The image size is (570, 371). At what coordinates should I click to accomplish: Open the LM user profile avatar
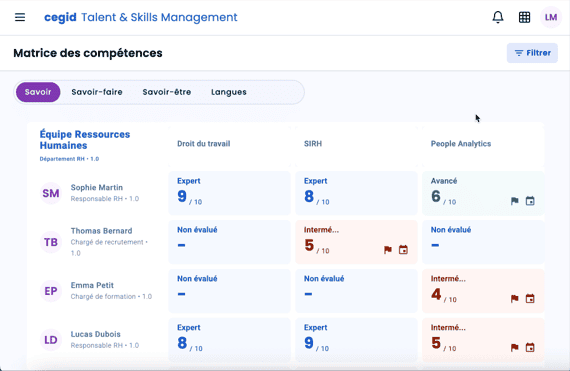tap(551, 17)
